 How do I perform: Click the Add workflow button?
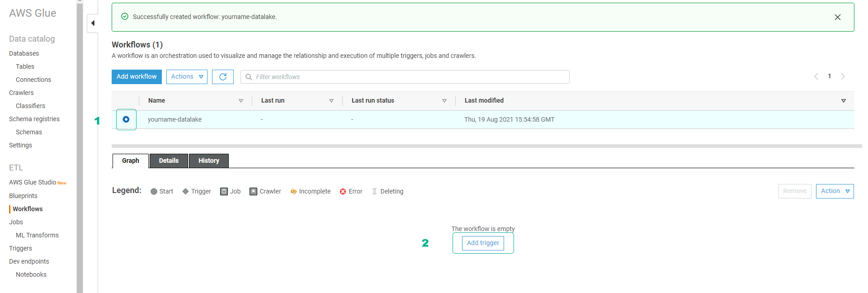pyautogui.click(x=137, y=77)
